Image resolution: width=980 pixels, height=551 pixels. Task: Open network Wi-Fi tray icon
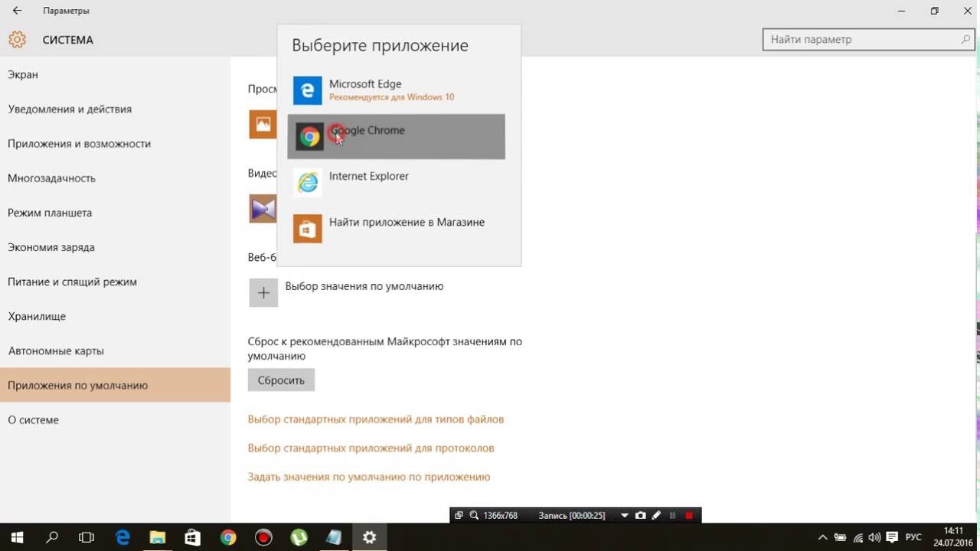pos(858,537)
